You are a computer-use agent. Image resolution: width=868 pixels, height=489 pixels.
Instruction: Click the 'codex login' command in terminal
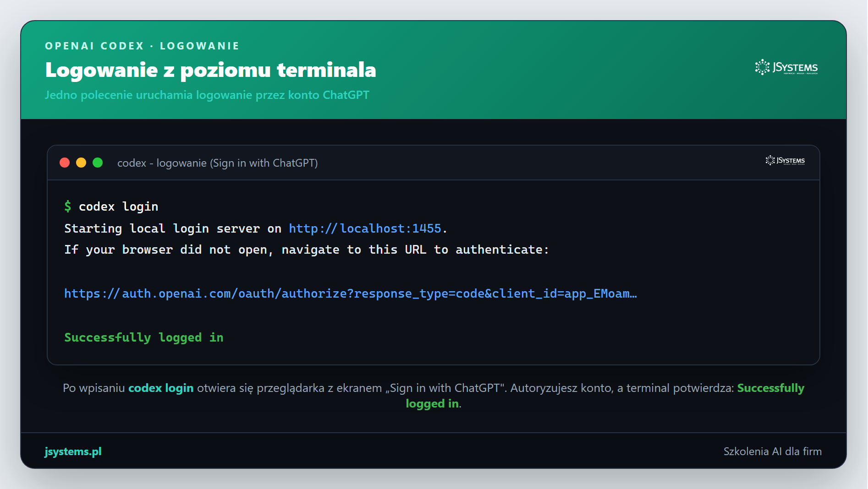pos(118,206)
